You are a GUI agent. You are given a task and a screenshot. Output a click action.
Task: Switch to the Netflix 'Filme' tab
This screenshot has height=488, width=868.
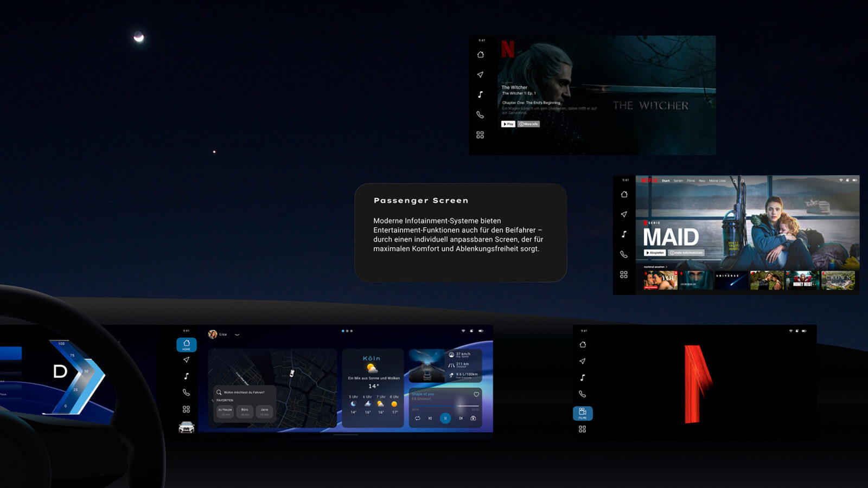tap(691, 181)
